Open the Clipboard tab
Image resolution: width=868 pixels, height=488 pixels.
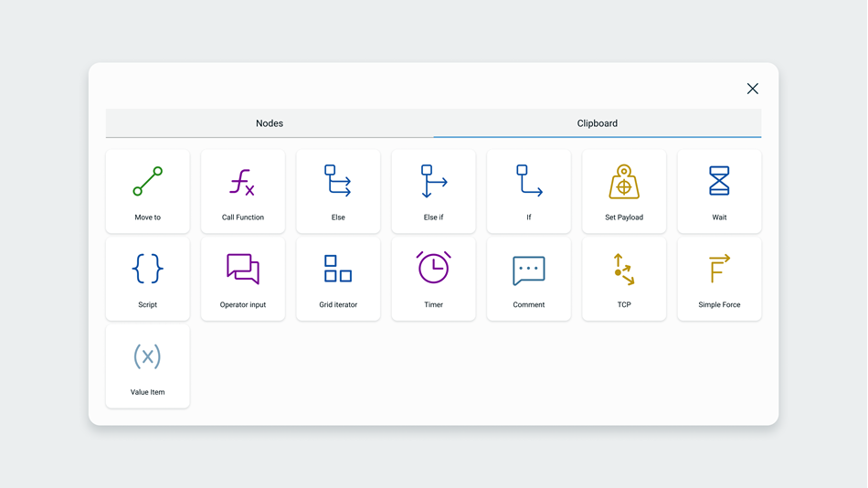click(598, 123)
